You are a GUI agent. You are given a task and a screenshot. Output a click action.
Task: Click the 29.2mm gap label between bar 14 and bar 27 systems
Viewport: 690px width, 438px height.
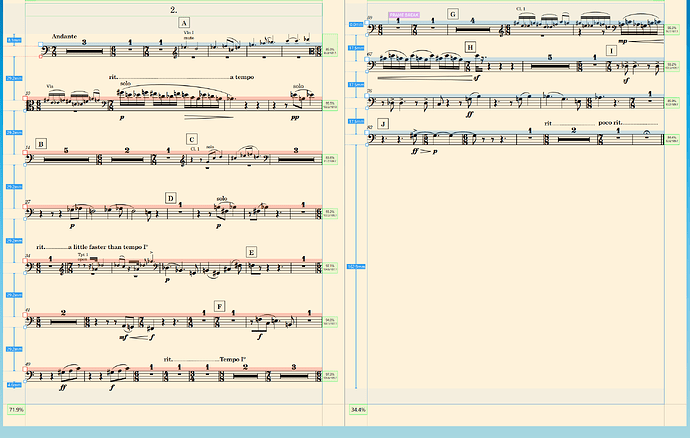point(14,187)
